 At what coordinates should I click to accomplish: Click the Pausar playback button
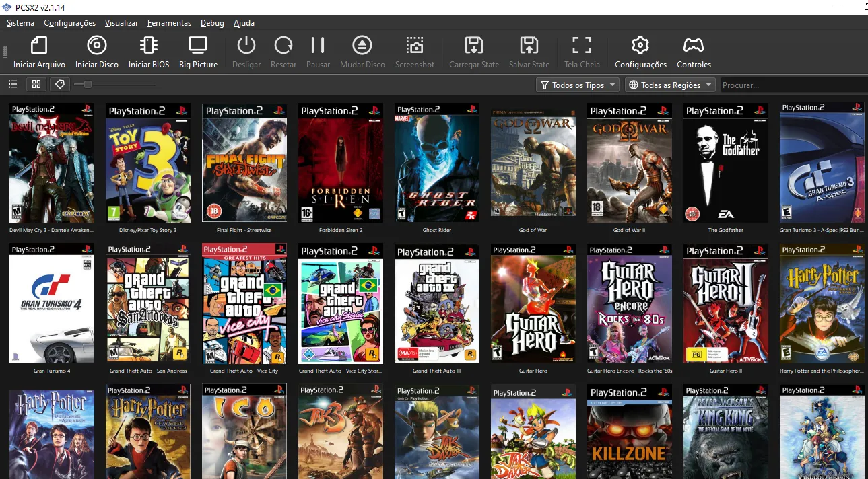[x=317, y=51]
